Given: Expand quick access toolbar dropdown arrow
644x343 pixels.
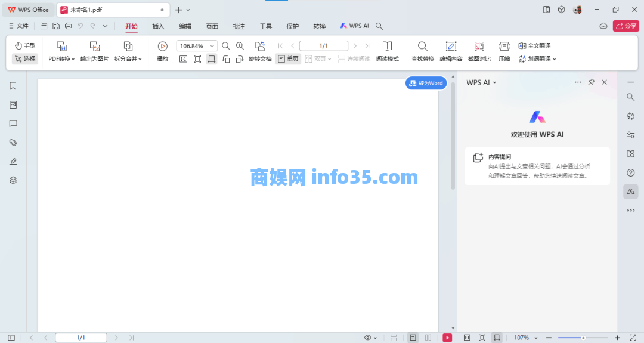Looking at the screenshot, I should pos(105,26).
